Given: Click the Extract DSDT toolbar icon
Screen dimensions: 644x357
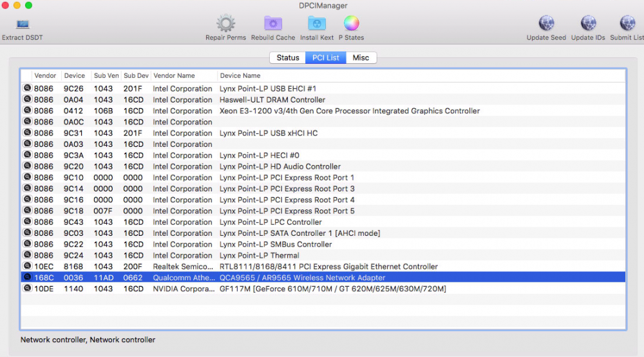Looking at the screenshot, I should pyautogui.click(x=23, y=24).
